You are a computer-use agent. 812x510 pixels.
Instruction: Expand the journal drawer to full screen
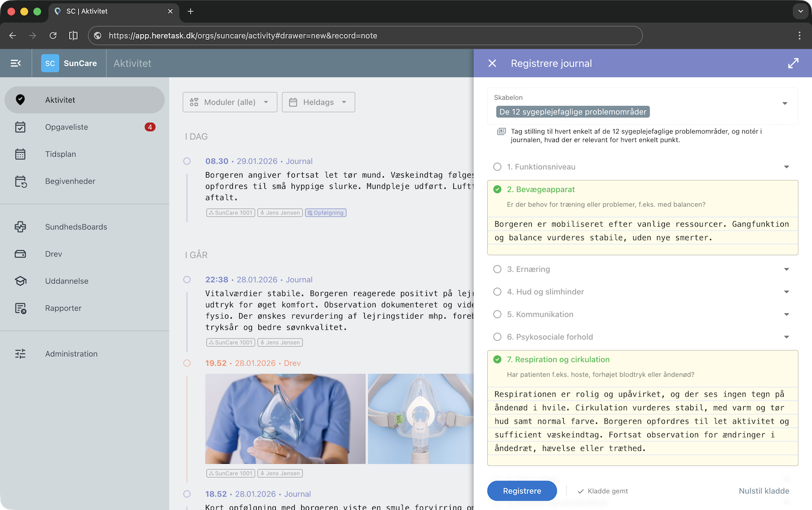(x=793, y=63)
